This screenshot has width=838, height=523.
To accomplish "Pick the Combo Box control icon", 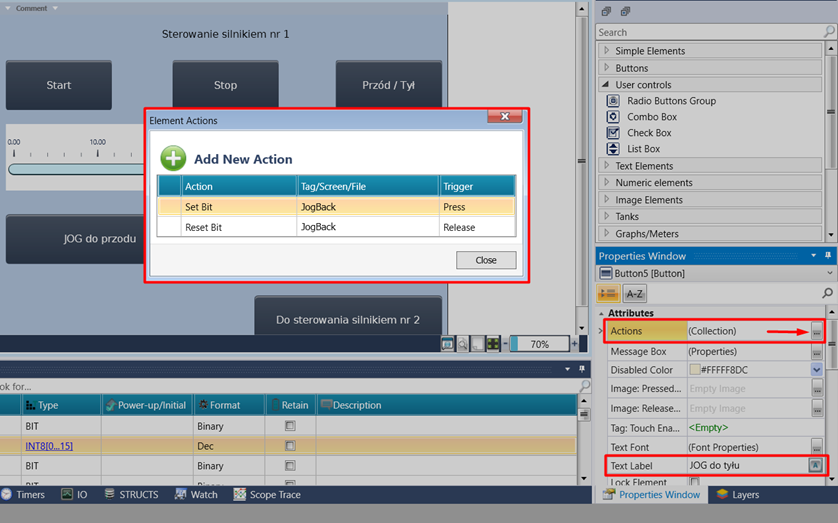I will point(614,117).
